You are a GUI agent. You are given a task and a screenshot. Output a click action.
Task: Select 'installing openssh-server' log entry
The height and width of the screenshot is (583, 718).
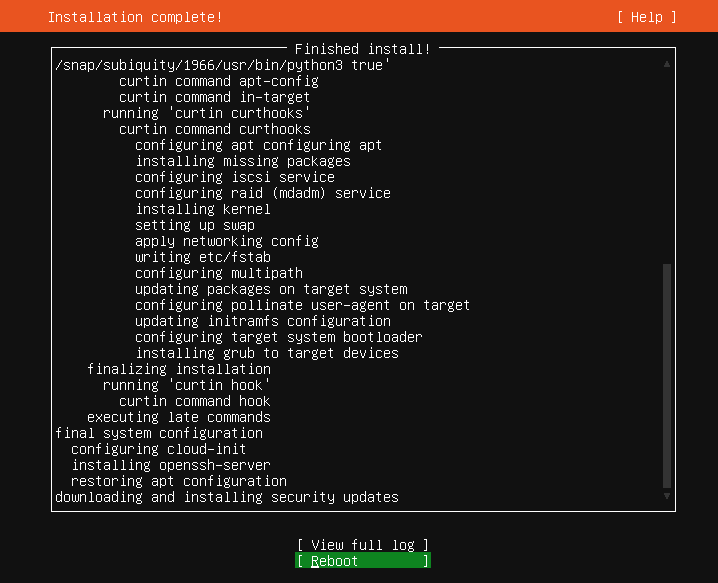[x=171, y=465]
